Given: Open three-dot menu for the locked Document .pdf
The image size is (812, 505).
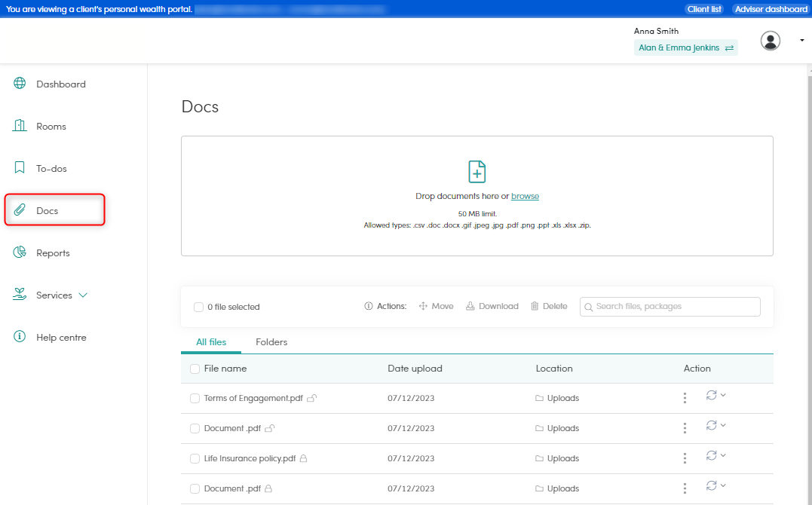Looking at the screenshot, I should [685, 488].
